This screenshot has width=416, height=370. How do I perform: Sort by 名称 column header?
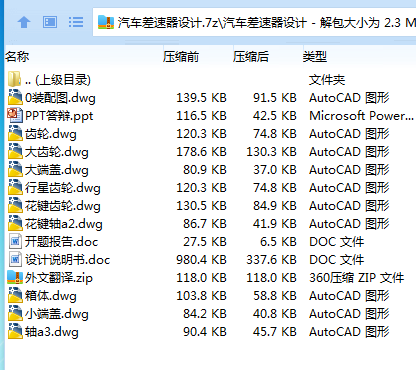click(x=17, y=57)
